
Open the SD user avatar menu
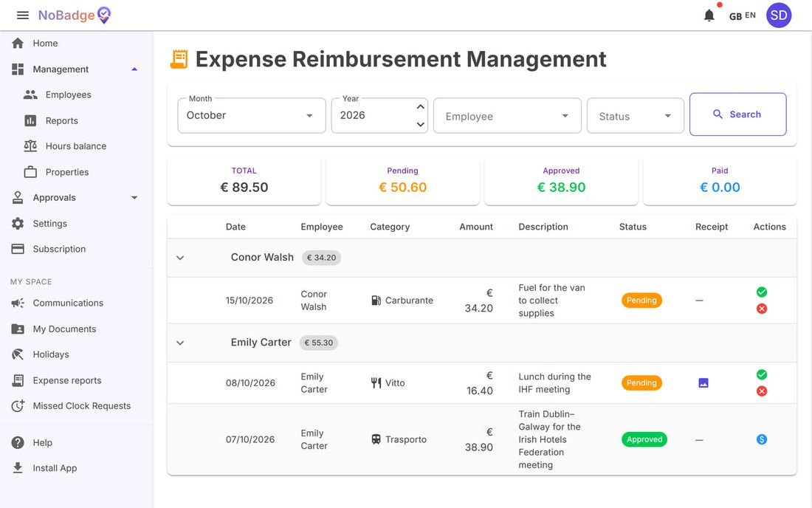778,16
